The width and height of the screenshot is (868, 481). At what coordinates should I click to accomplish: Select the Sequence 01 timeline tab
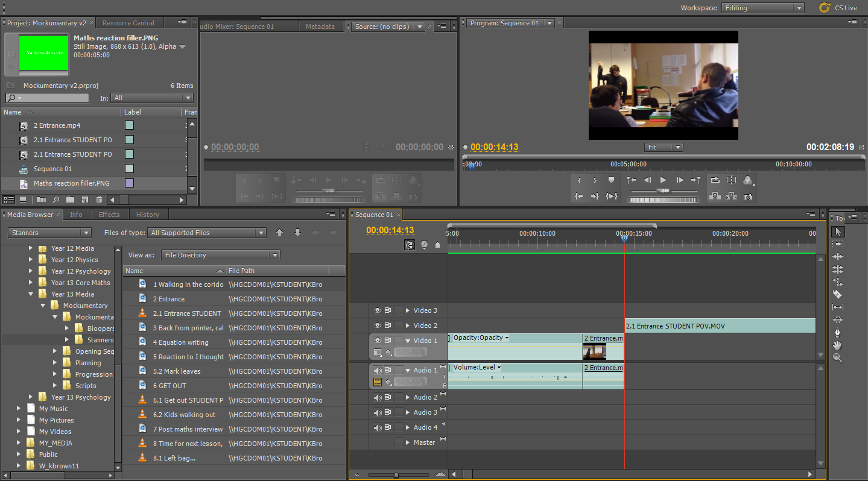coord(374,215)
